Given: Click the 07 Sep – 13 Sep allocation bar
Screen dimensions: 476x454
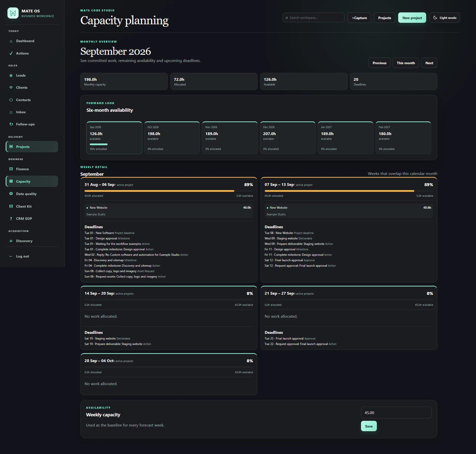Looking at the screenshot, I should [x=349, y=191].
